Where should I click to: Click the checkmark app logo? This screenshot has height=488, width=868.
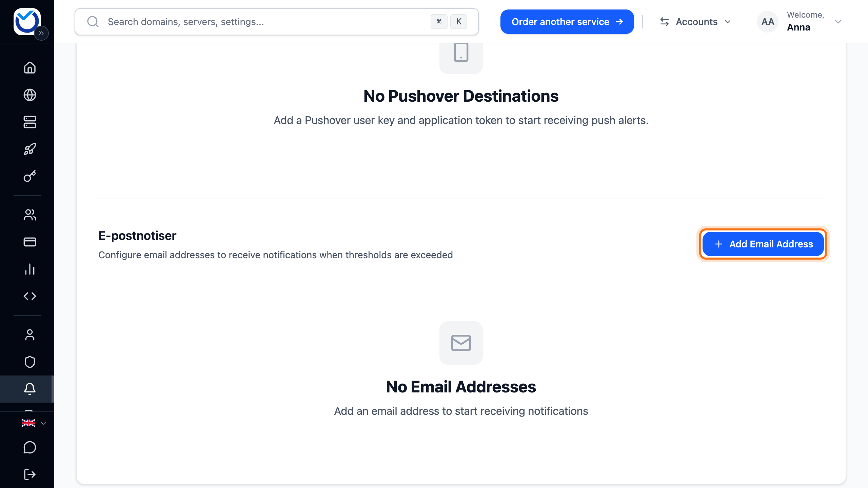click(27, 21)
